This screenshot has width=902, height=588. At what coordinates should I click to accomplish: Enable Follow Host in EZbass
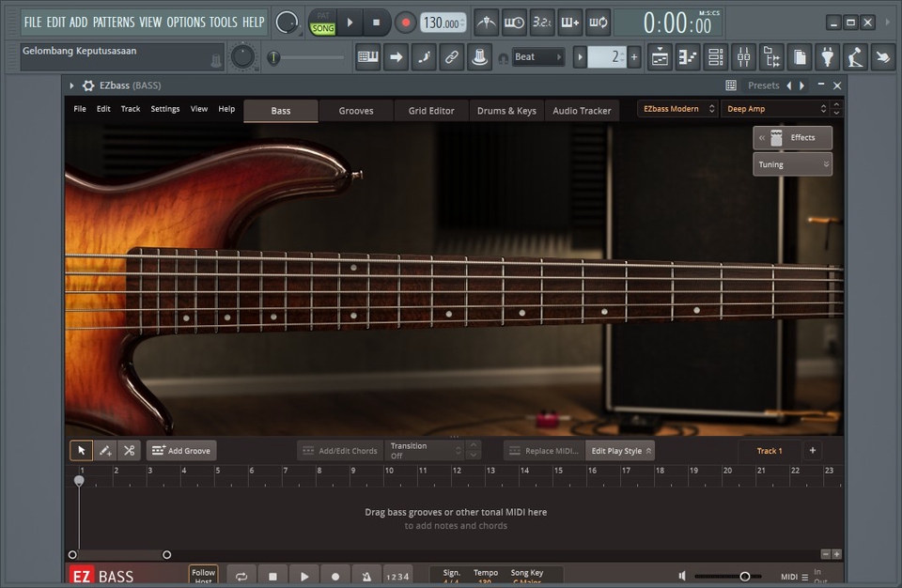(203, 576)
